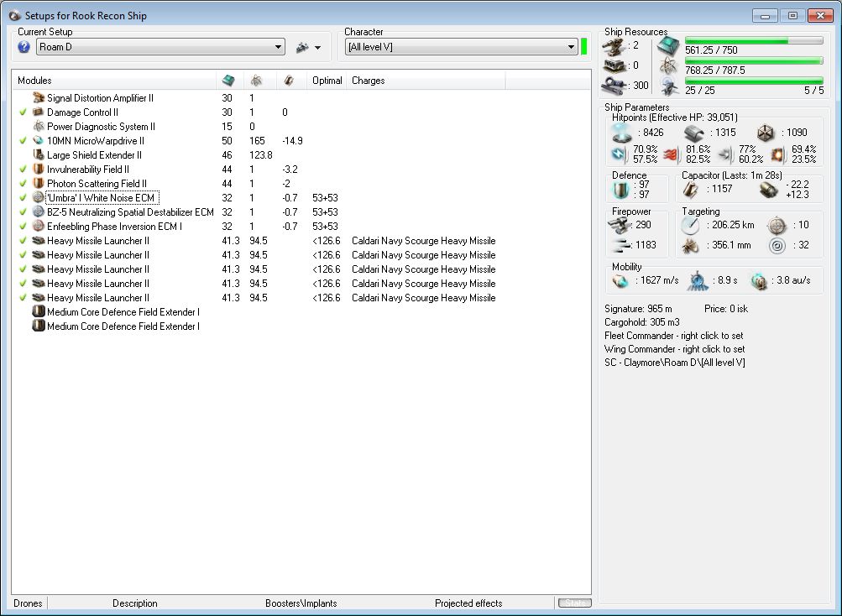Click the drone bay usage progress bar
The image size is (842, 616).
754,81
